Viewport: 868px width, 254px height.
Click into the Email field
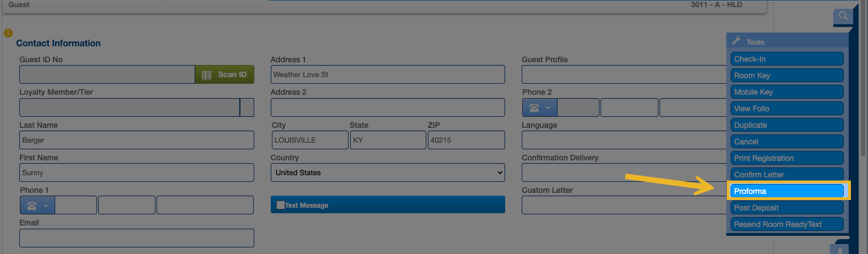click(136, 238)
